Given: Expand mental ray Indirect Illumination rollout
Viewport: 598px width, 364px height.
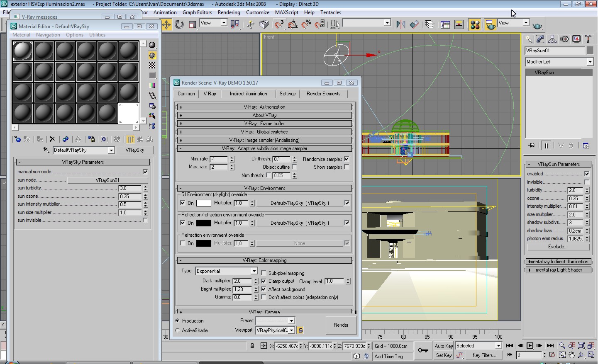Looking at the screenshot, I should 559,262.
